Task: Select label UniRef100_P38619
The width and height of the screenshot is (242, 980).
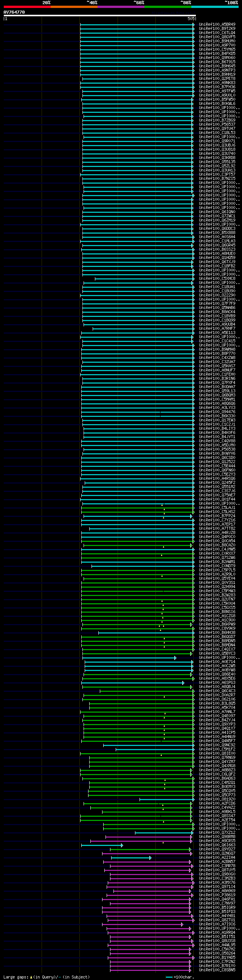Action: tap(217, 895)
